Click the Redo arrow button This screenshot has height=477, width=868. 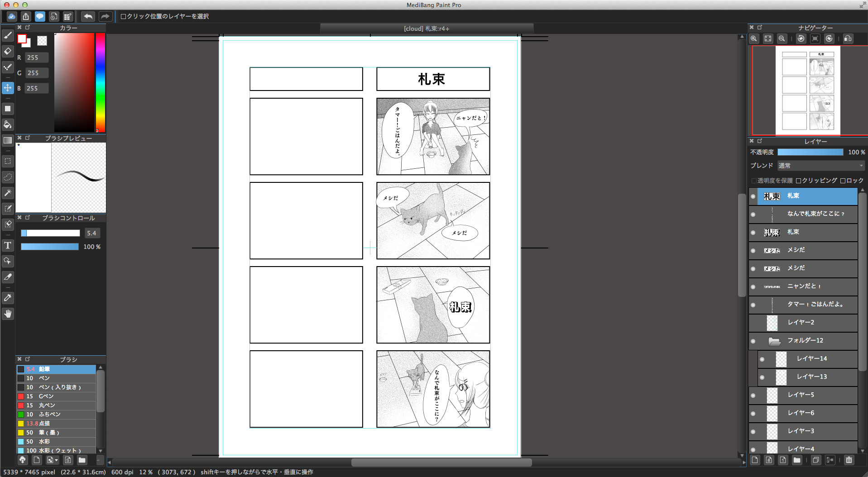point(105,16)
